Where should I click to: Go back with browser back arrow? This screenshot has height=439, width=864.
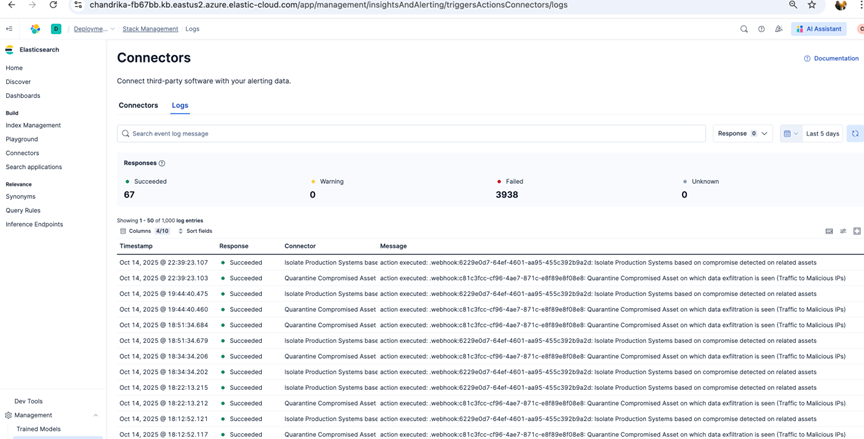pos(12,5)
